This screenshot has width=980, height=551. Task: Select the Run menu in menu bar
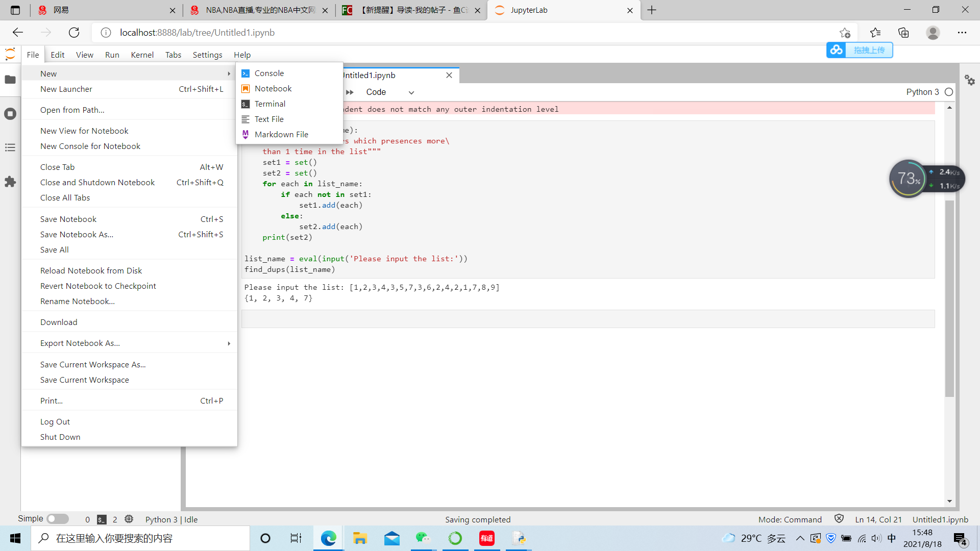[112, 55]
